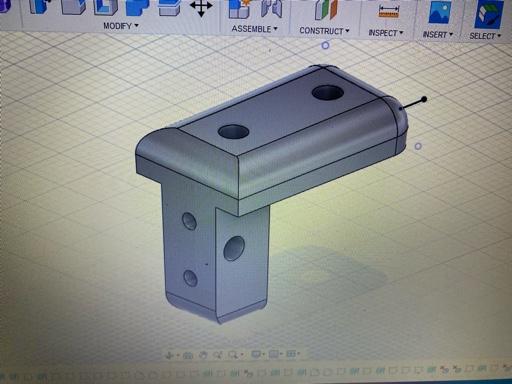Screen dimensions: 512x384
Task: Select the Offset Plane construct icon
Action: [x=326, y=9]
